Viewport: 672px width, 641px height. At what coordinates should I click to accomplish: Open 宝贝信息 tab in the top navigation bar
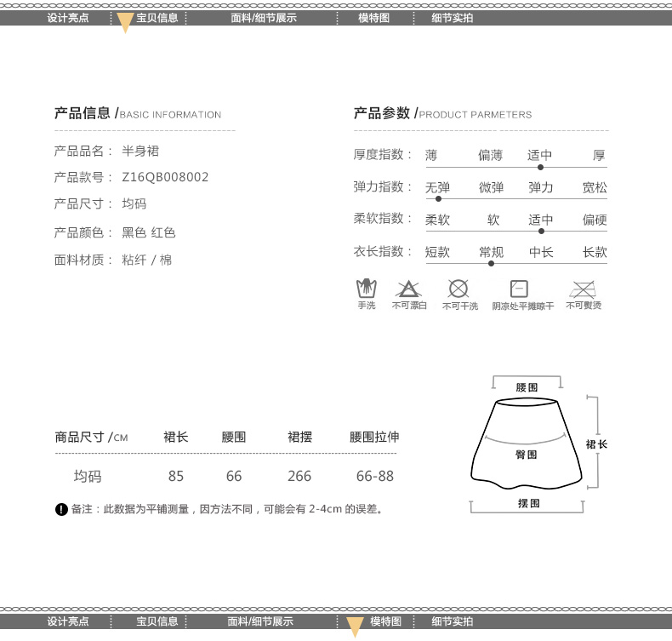(157, 18)
